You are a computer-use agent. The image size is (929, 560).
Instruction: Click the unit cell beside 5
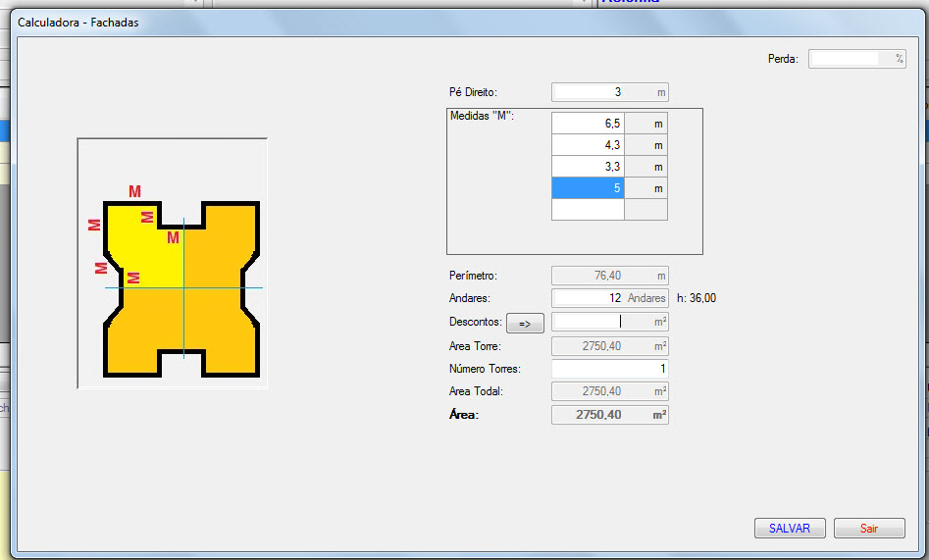645,188
